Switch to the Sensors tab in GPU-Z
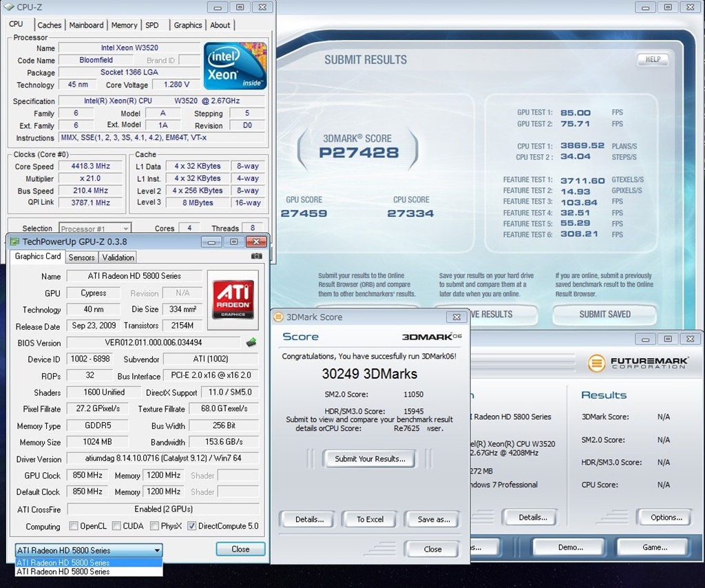The height and width of the screenshot is (588, 705). click(x=81, y=257)
